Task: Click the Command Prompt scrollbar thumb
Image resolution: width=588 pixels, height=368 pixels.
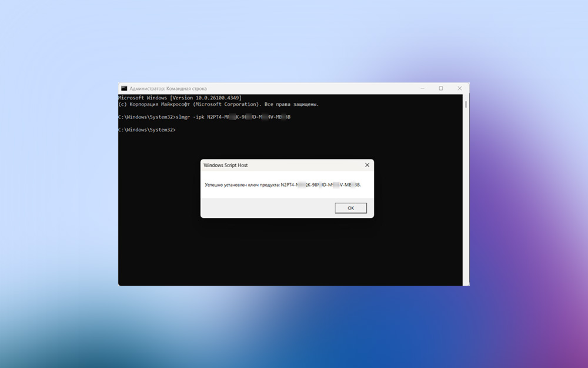Action: click(x=466, y=105)
